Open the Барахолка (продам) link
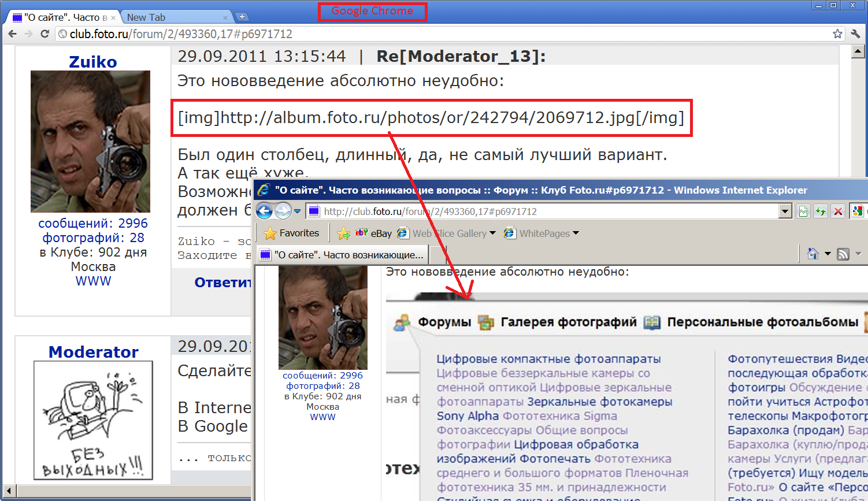The height and width of the screenshot is (501, 868). coord(786,431)
